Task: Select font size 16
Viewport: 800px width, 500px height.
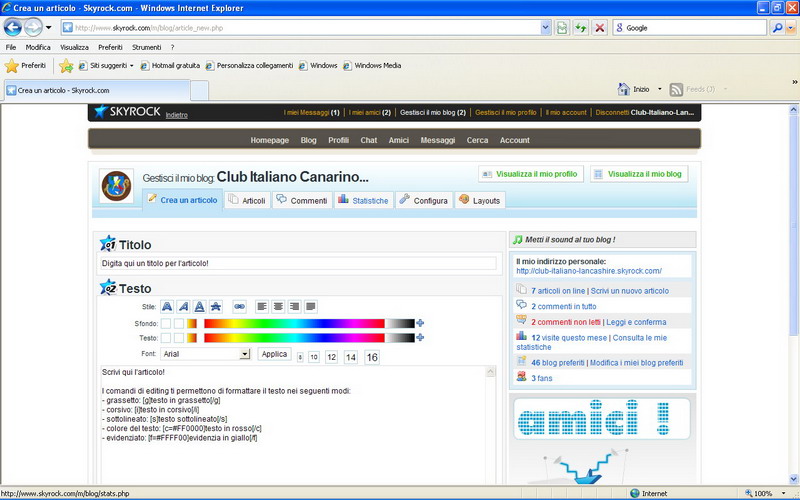Action: click(372, 357)
